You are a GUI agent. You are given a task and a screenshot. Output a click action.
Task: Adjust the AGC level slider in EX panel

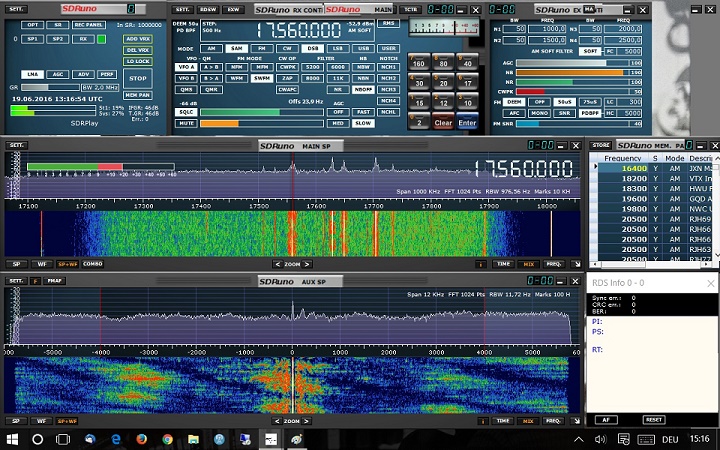tap(579, 63)
